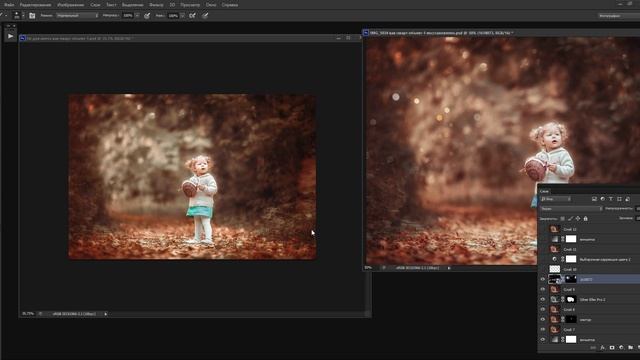The image size is (640, 360).
Task: Open the Actions panel play icon
Action: (10, 36)
